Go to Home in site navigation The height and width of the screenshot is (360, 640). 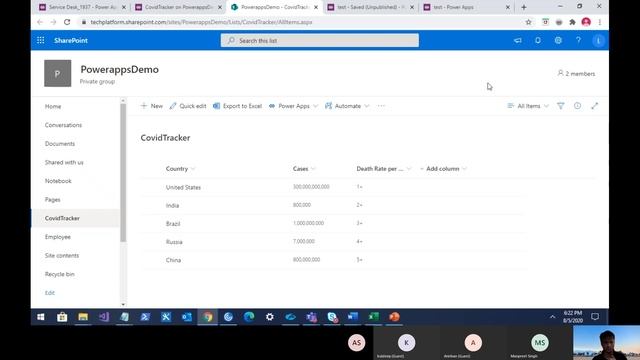click(53, 107)
